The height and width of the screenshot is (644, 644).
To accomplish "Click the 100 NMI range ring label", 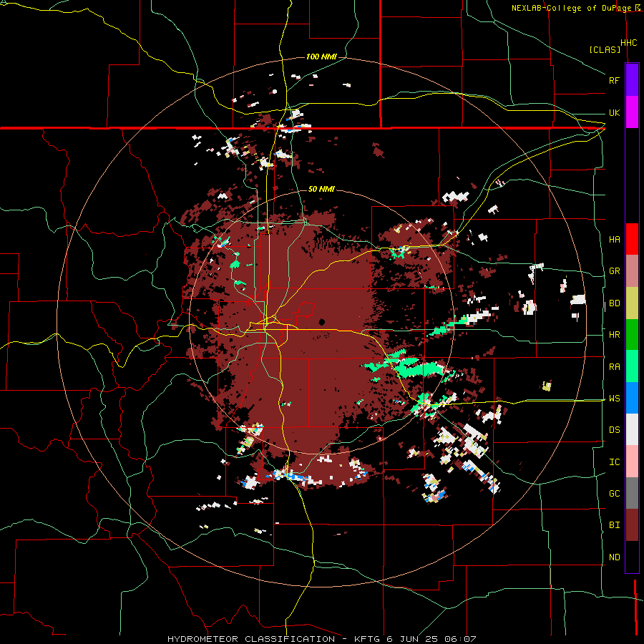I will 321,57.
